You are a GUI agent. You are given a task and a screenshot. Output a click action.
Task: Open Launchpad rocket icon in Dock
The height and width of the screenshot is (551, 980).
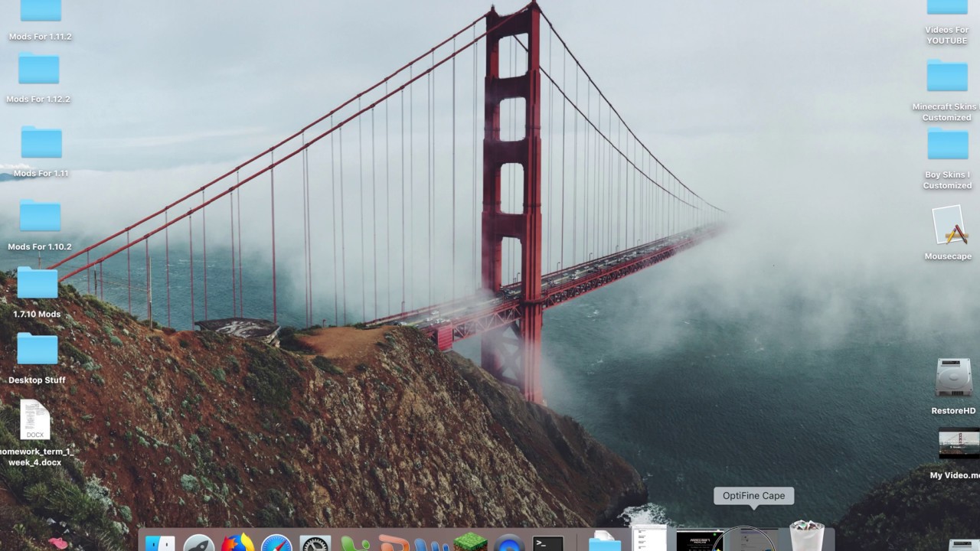click(198, 543)
